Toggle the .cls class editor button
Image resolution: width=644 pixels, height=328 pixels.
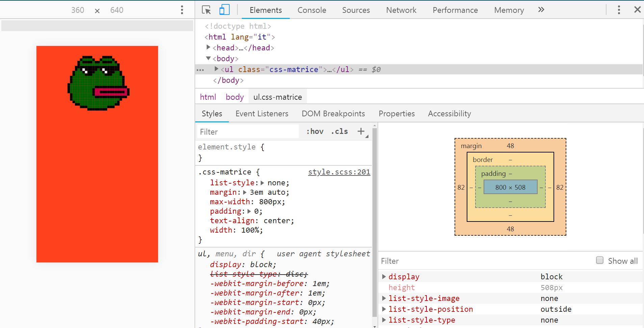click(339, 131)
